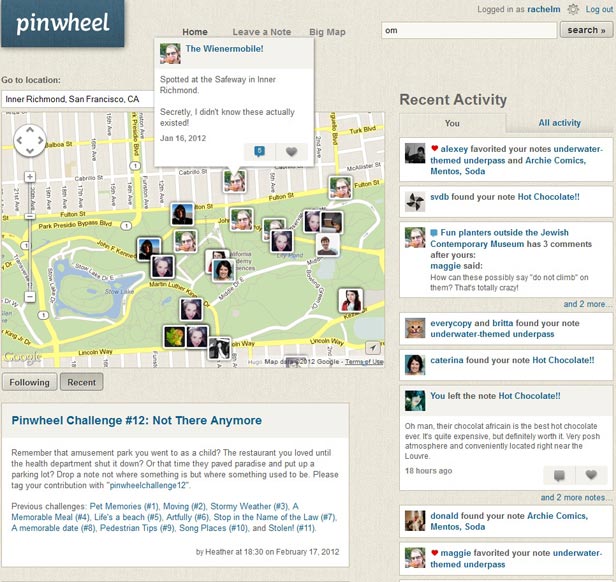Viewport: 616px width, 582px height.
Task: Open man-with-beard map pin near Lily Pond
Action: (327, 246)
